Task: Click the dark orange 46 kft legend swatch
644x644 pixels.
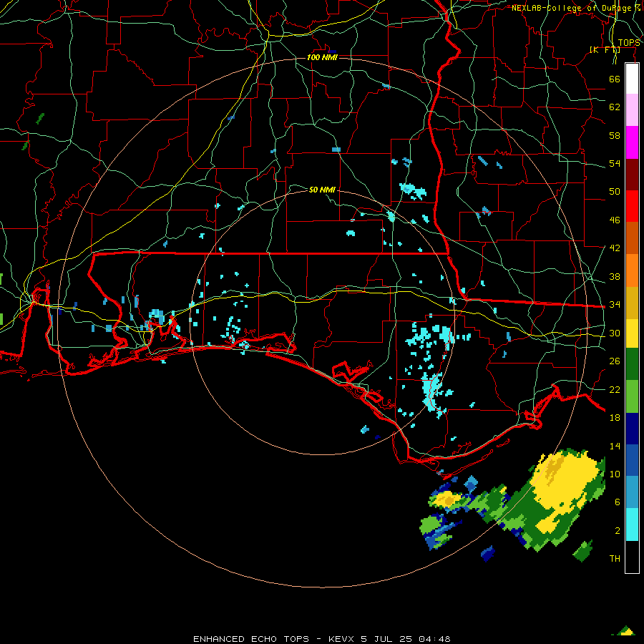Action: 632,238
